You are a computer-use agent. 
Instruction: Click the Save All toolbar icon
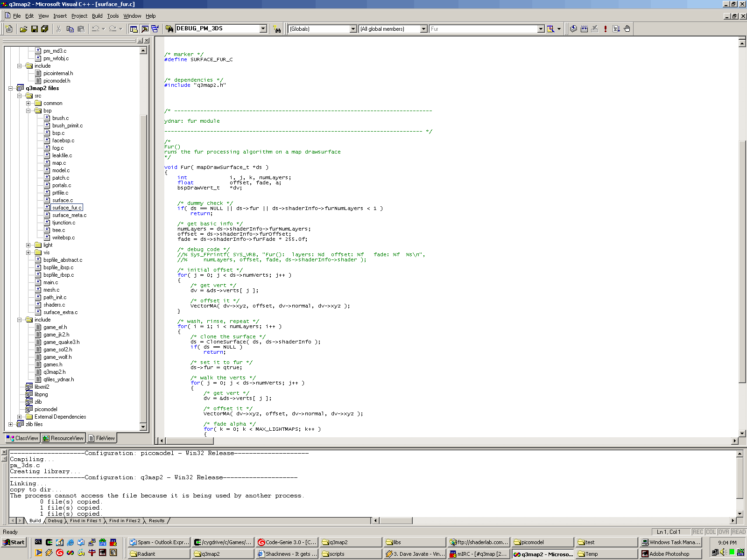pyautogui.click(x=45, y=29)
